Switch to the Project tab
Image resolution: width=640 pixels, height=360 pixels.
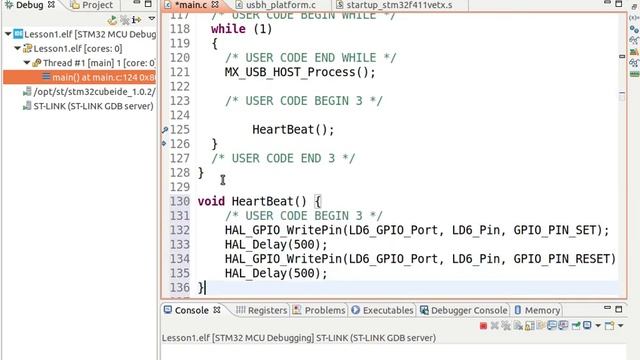[92, 5]
